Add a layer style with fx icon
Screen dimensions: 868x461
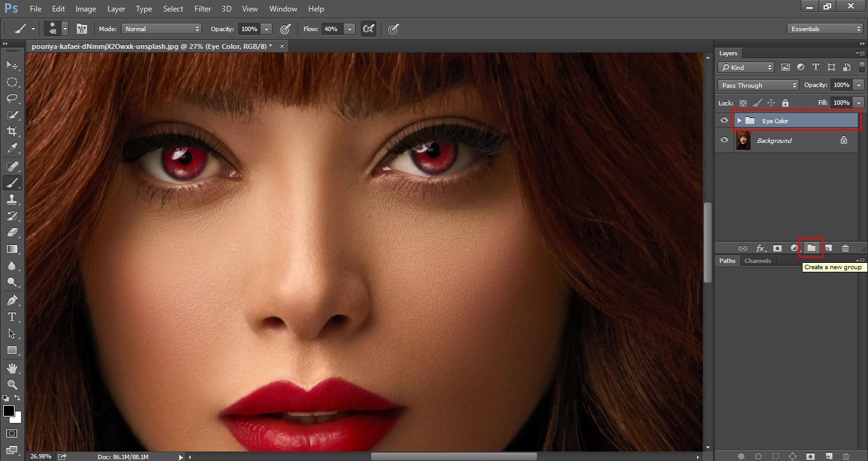pyautogui.click(x=760, y=248)
